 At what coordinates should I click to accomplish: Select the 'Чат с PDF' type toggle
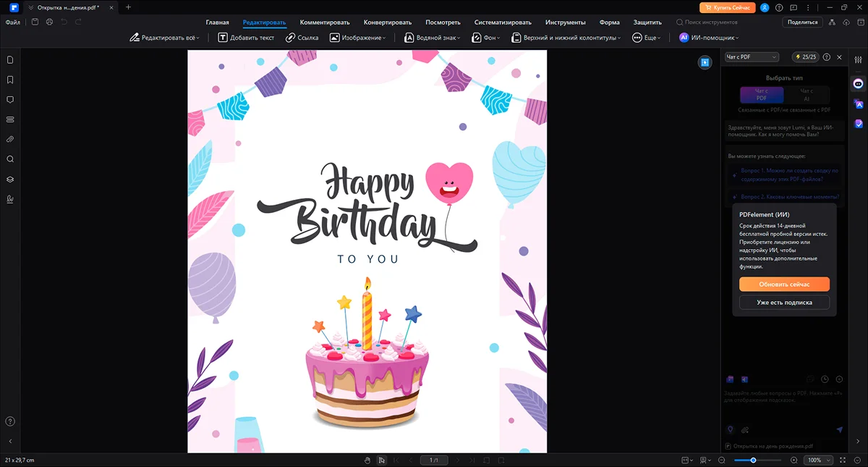(x=761, y=95)
